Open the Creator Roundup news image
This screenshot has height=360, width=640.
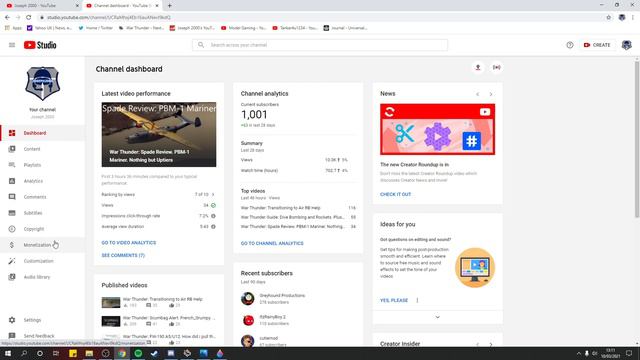coord(438,129)
